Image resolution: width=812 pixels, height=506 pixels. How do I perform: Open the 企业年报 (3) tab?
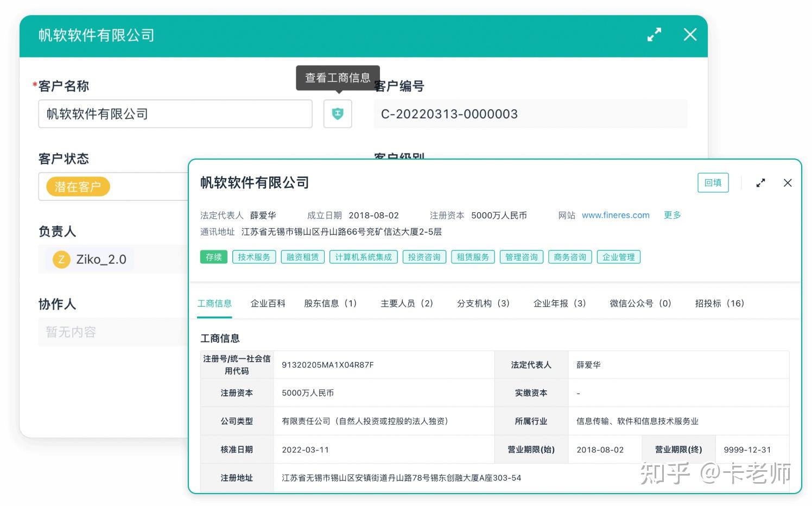pyautogui.click(x=560, y=303)
